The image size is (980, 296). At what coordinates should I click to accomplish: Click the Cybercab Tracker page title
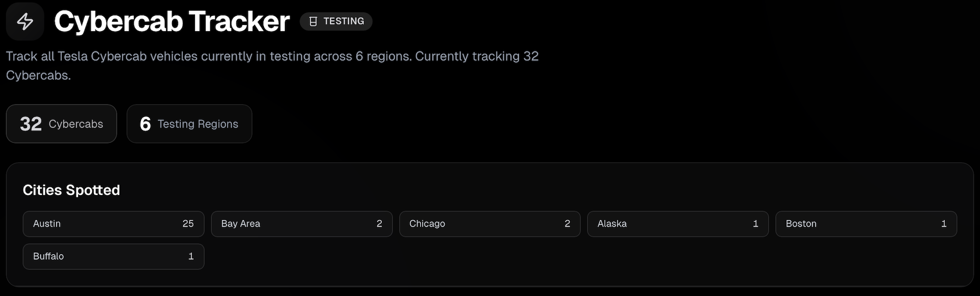pos(172,21)
